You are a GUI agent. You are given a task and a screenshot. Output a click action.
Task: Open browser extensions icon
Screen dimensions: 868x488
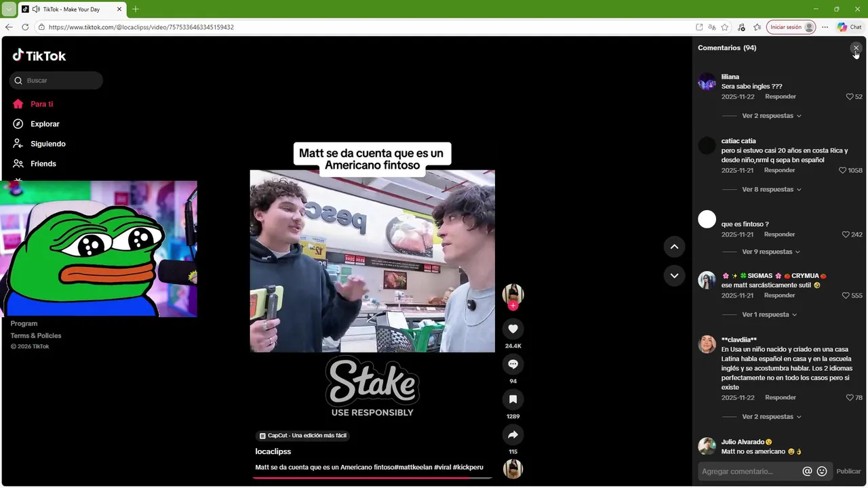[741, 27]
